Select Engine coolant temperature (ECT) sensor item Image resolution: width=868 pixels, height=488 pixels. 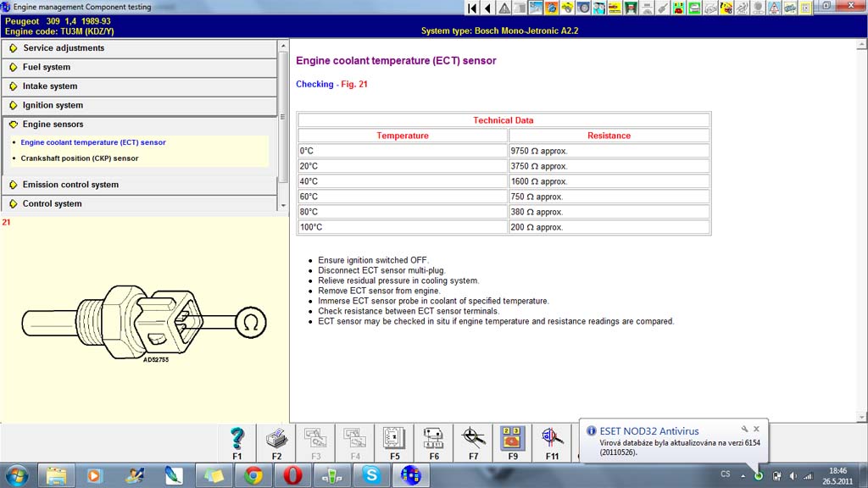coord(93,142)
